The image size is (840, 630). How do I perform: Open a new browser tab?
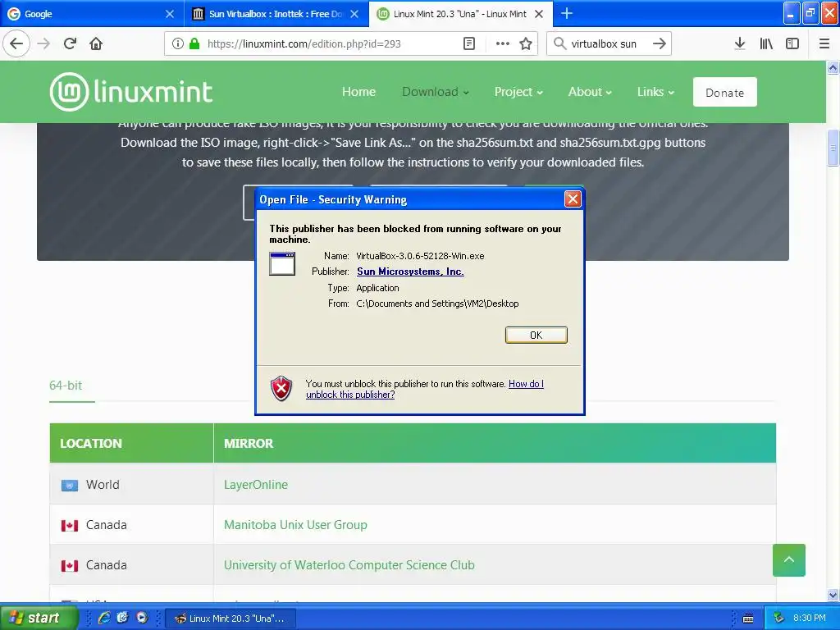(566, 13)
